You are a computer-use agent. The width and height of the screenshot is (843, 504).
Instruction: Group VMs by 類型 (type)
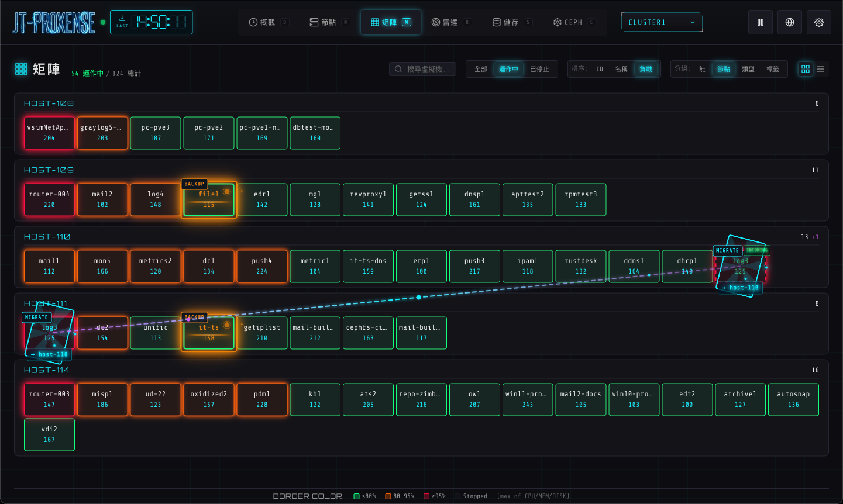tap(748, 69)
